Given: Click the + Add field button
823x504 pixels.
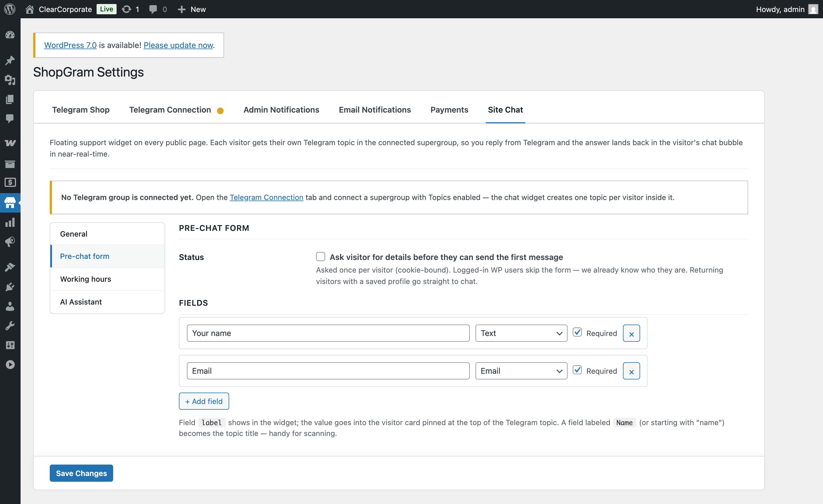Looking at the screenshot, I should (204, 401).
